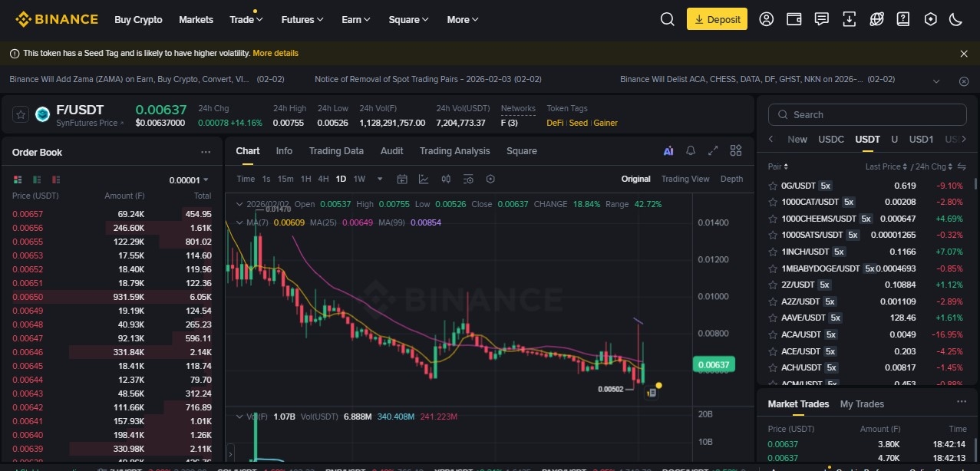Show both buy and sell orders view
The width and height of the screenshot is (980, 471).
tap(18, 180)
